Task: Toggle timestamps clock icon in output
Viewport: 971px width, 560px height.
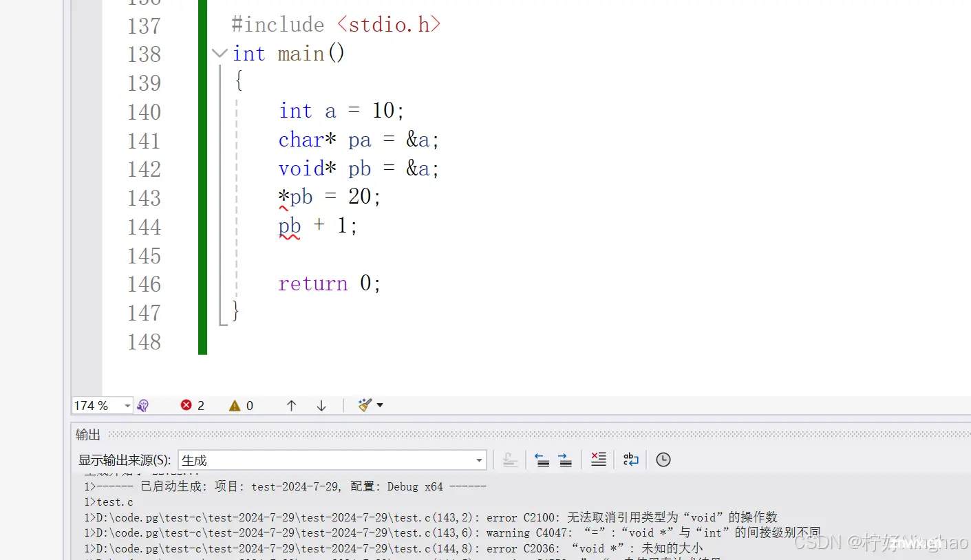Action: point(663,460)
